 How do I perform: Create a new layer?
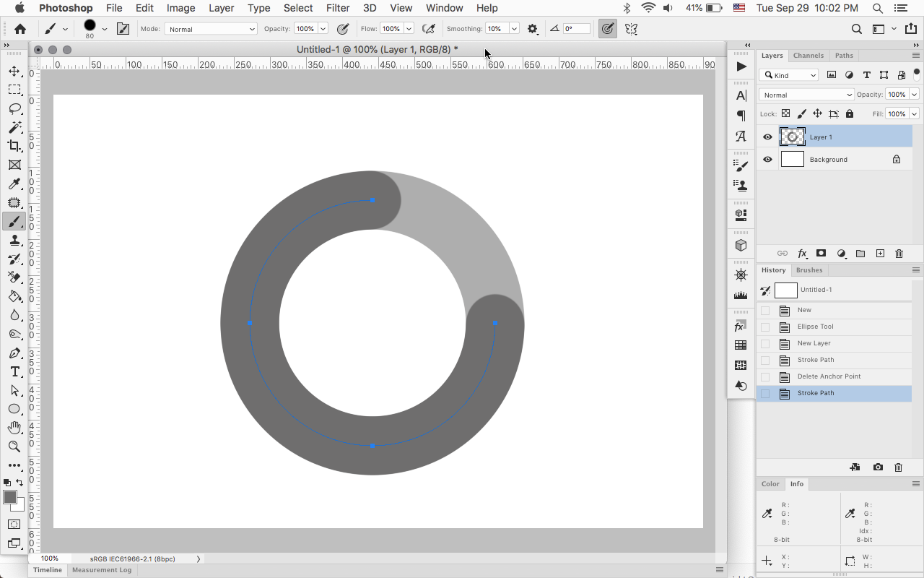point(880,254)
